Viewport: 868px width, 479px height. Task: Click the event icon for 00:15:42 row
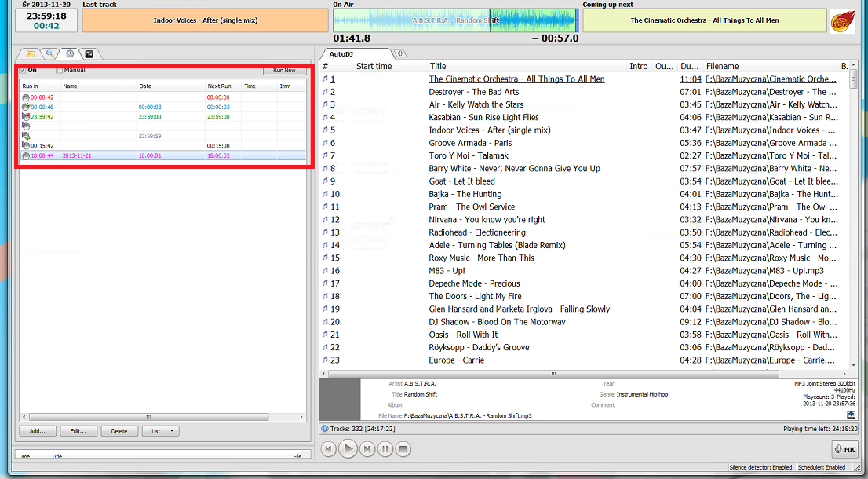tap(26, 145)
